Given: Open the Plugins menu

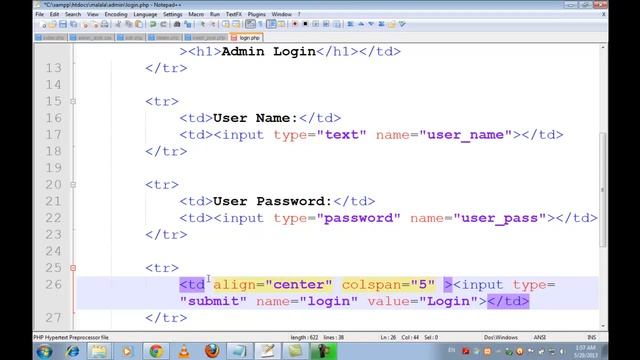Looking at the screenshot, I should click(x=257, y=14).
